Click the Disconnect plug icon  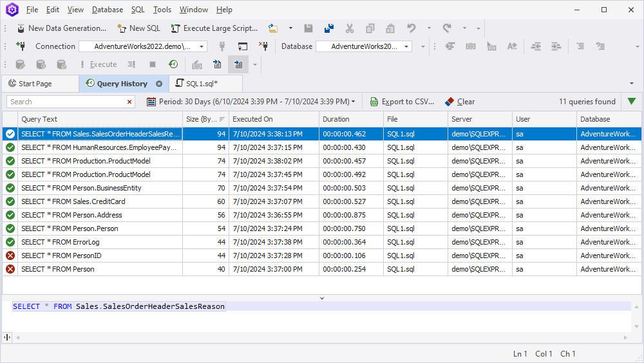pos(263,46)
